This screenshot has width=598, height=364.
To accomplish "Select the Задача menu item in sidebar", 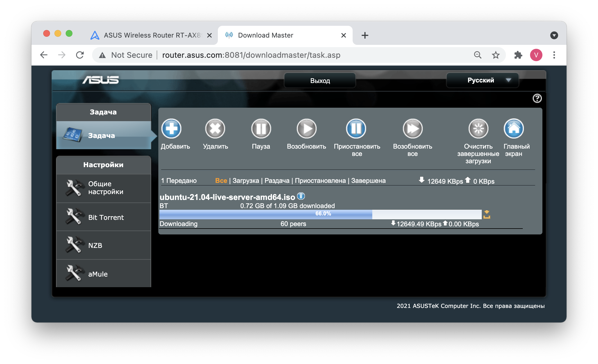I will tap(104, 135).
